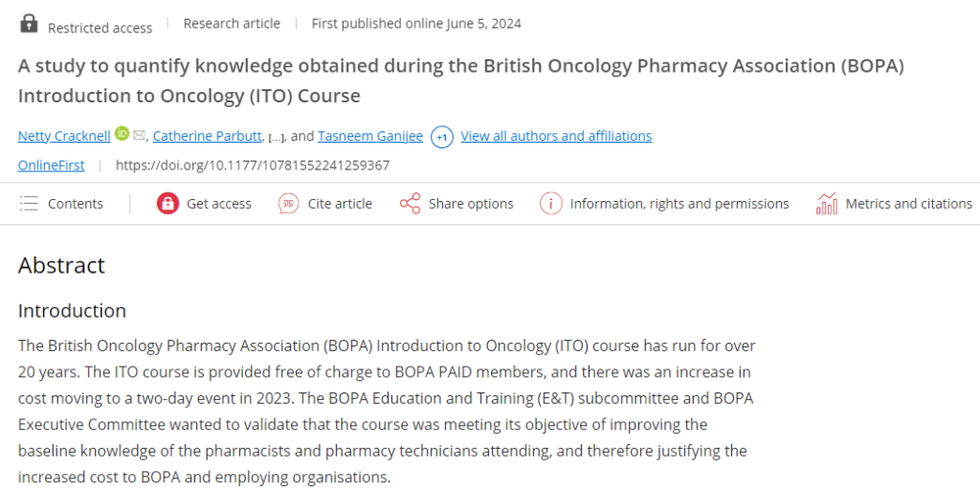Open Tasneem Ganijee author link
This screenshot has height=491, width=980.
coord(370,136)
